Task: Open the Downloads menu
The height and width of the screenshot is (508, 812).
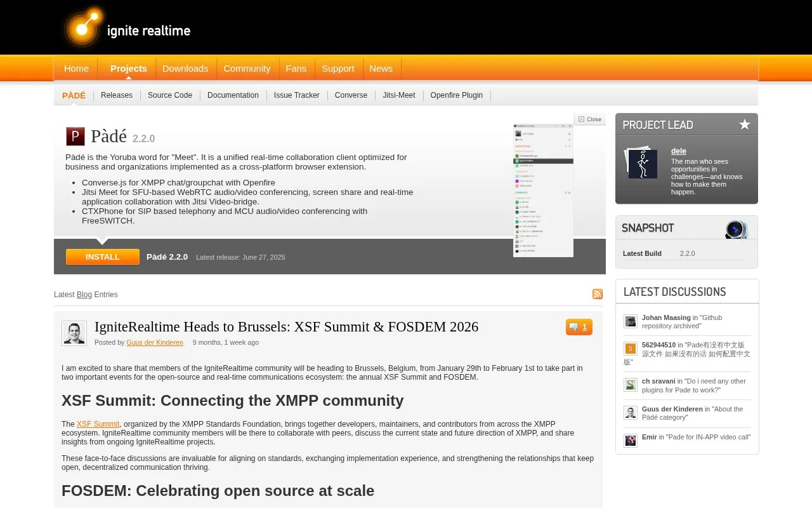Action: 185,69
